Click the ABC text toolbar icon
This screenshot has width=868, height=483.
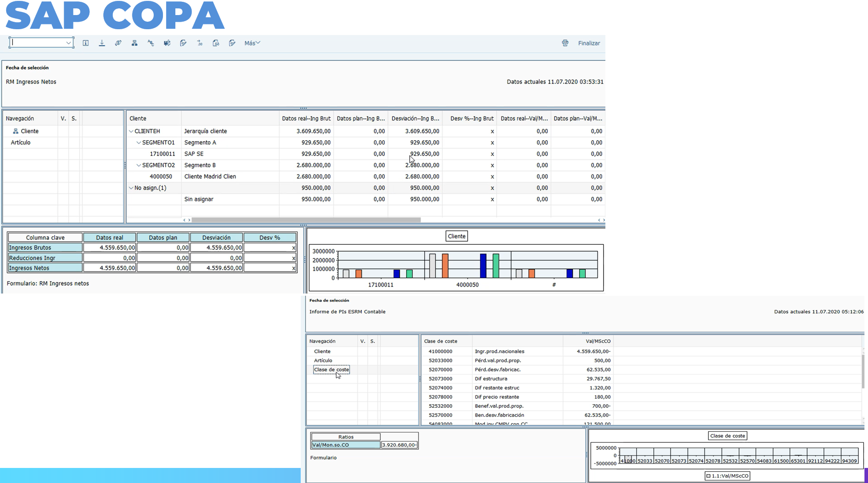tap(151, 43)
